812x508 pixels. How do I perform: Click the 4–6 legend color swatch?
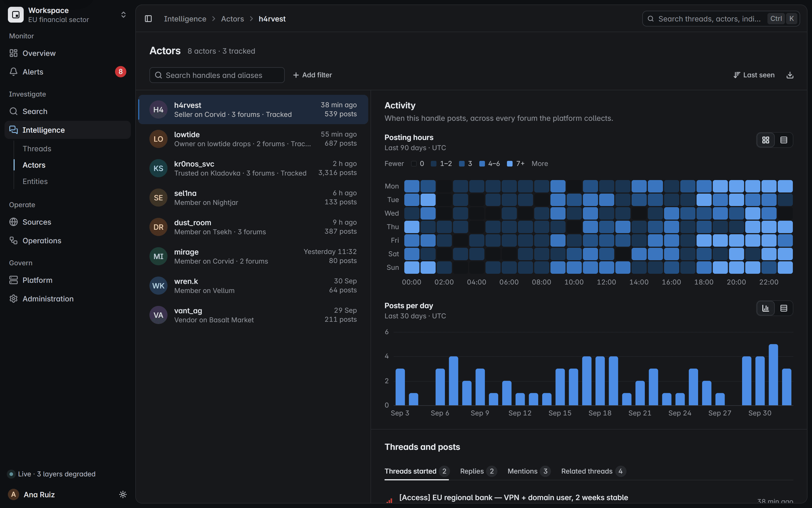coord(482,164)
